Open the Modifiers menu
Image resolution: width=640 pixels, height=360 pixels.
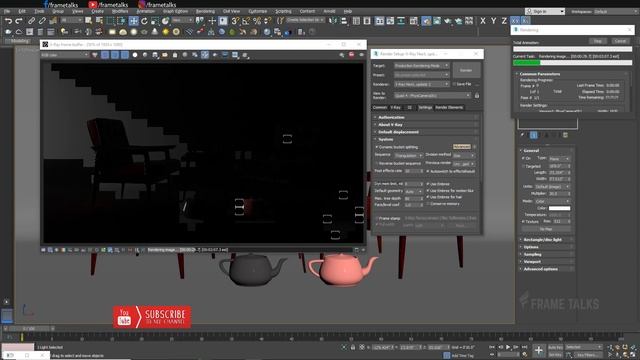120,11
